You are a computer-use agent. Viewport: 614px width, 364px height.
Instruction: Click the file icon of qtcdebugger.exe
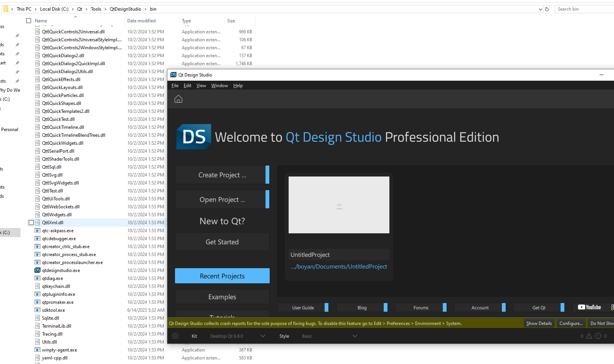click(x=37, y=239)
